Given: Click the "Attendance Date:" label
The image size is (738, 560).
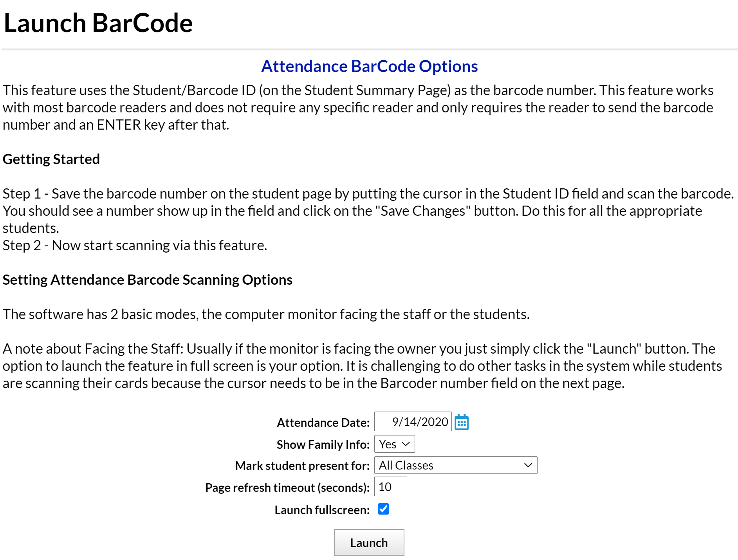Looking at the screenshot, I should [x=323, y=423].
